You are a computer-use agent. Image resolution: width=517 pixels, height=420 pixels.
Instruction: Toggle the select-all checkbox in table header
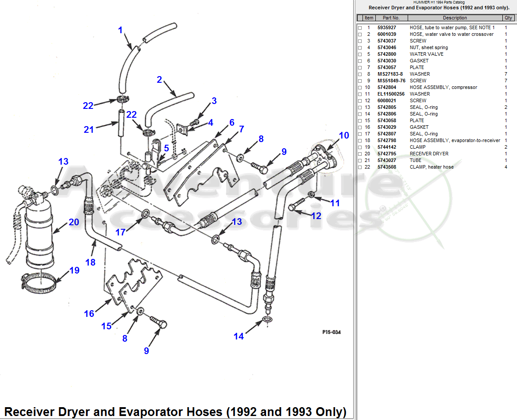pyautogui.click(x=360, y=18)
